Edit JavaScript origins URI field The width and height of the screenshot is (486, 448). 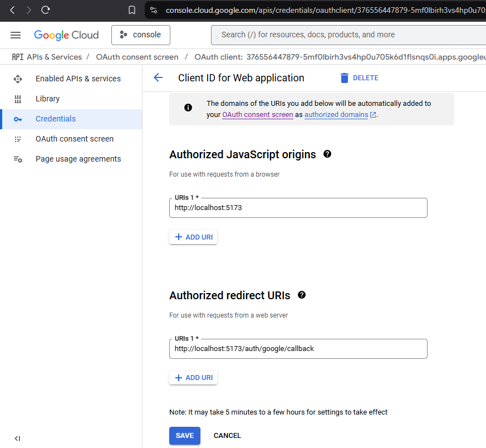click(298, 208)
